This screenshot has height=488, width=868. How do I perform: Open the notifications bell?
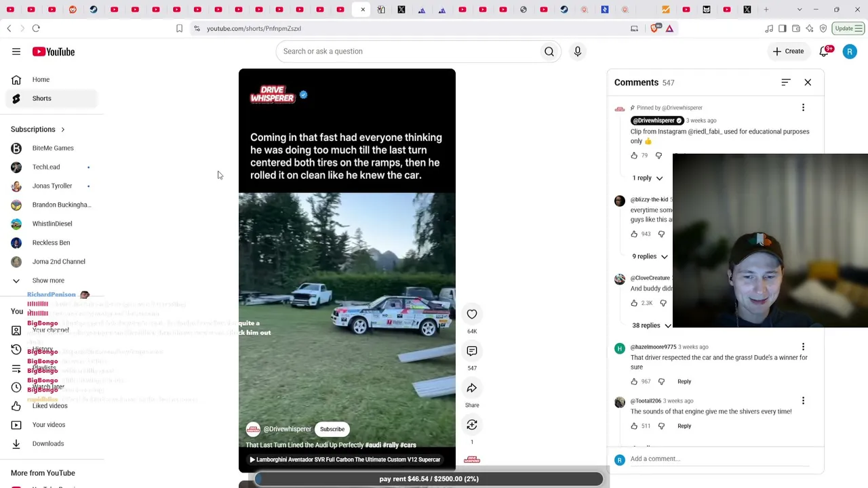825,52
